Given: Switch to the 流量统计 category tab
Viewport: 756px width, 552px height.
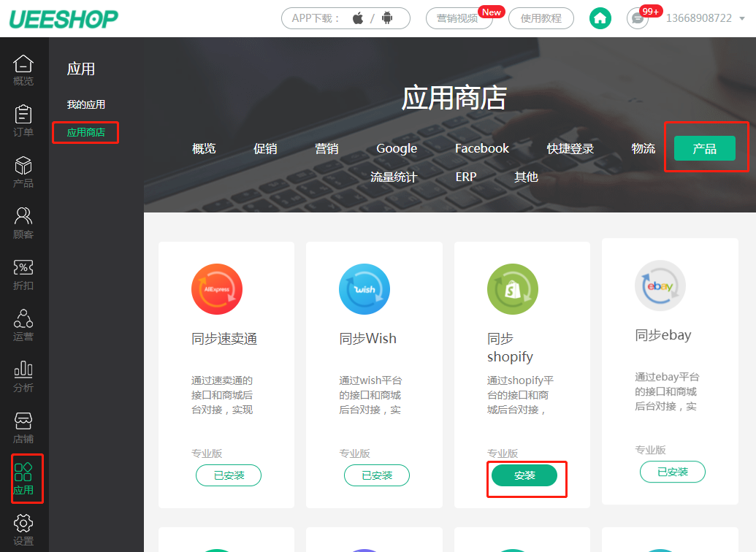Looking at the screenshot, I should tap(394, 177).
